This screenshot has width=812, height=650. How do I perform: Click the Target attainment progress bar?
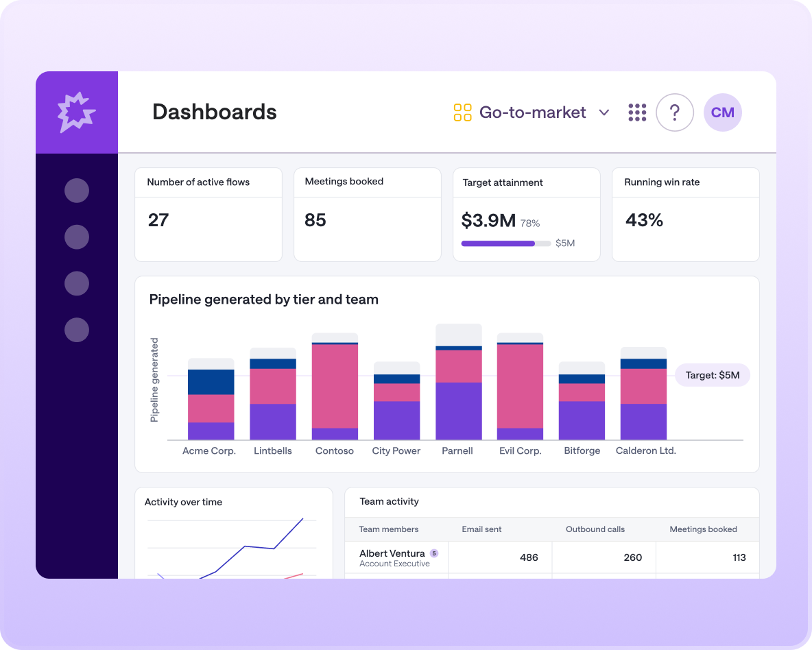tap(506, 243)
